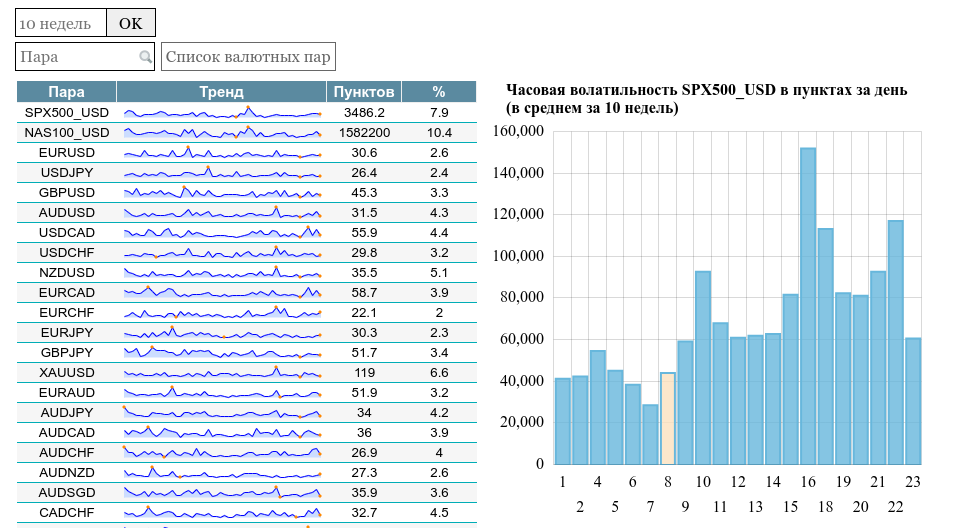Select the SPX500_USD pair row
The image size is (953, 528).
pyautogui.click(x=247, y=112)
